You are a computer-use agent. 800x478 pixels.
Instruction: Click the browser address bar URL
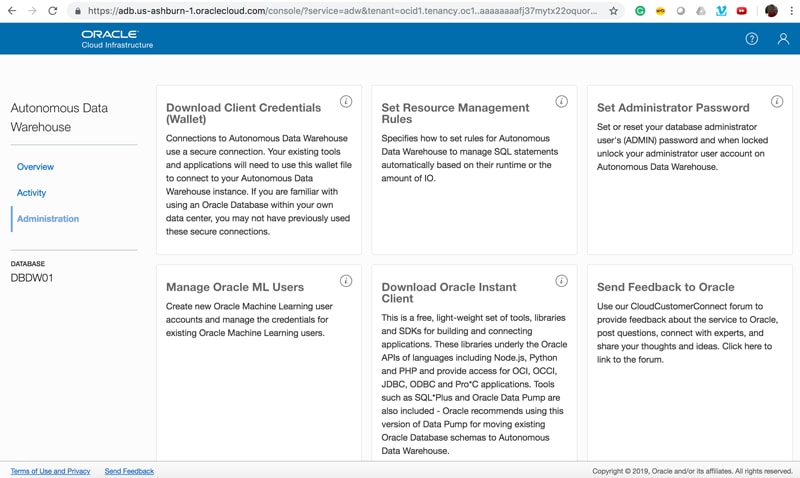(x=340, y=11)
